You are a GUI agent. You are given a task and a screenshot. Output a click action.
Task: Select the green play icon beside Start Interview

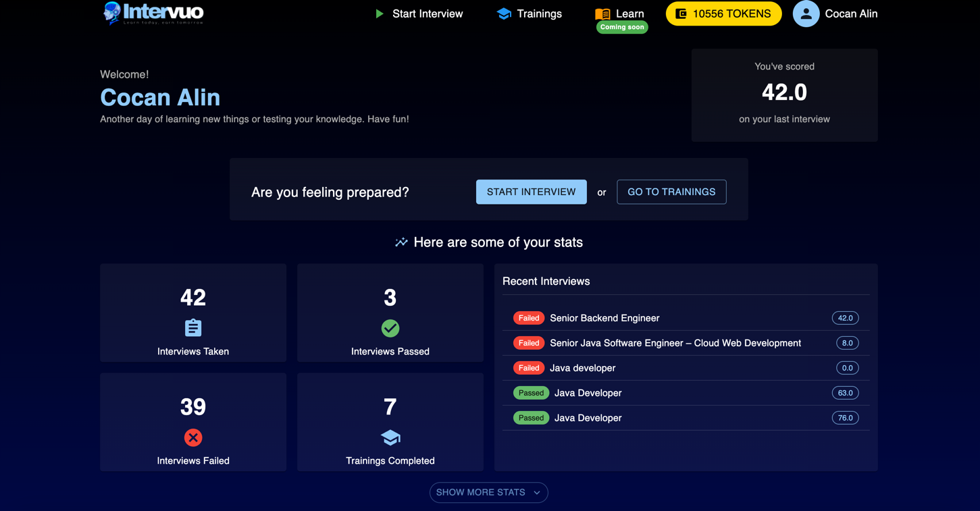pyautogui.click(x=379, y=14)
